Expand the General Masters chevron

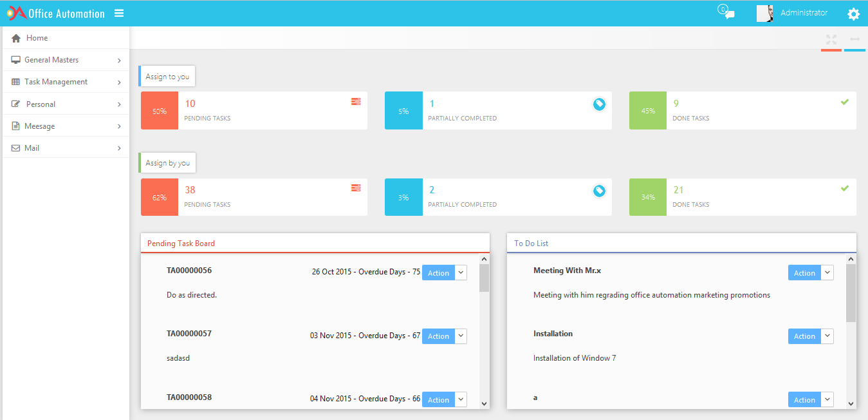120,61
